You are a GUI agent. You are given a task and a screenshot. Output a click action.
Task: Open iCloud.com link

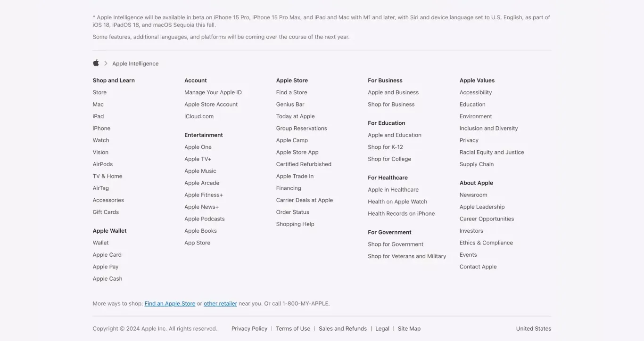[199, 116]
